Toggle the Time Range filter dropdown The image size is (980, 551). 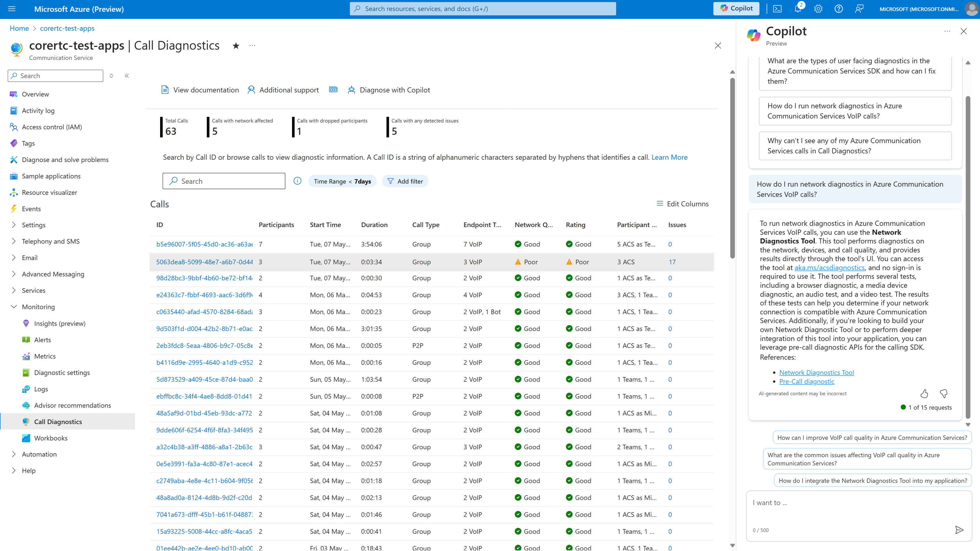[341, 180]
